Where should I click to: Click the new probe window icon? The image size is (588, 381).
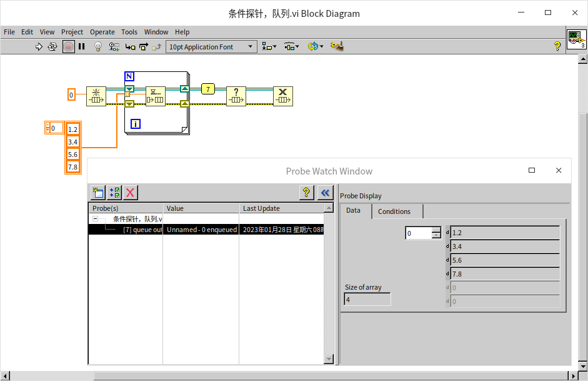[x=98, y=193]
